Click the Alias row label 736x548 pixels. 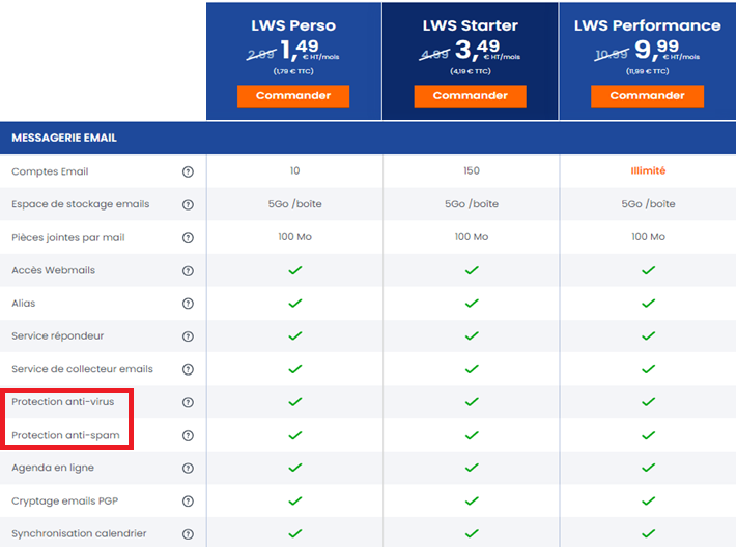tap(23, 303)
